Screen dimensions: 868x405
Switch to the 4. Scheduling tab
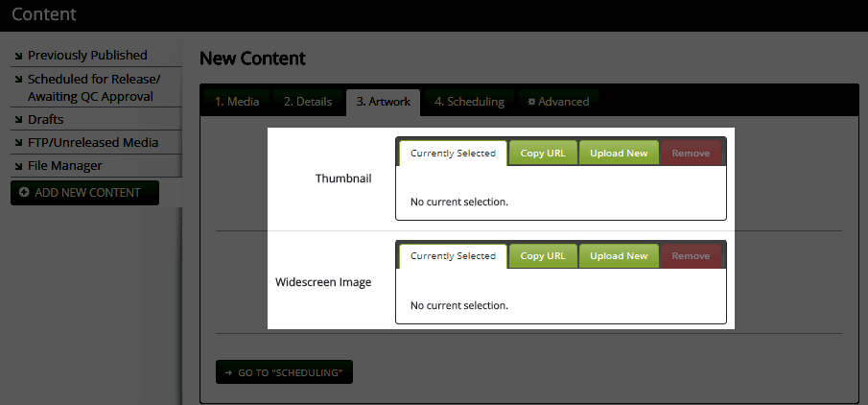(469, 102)
